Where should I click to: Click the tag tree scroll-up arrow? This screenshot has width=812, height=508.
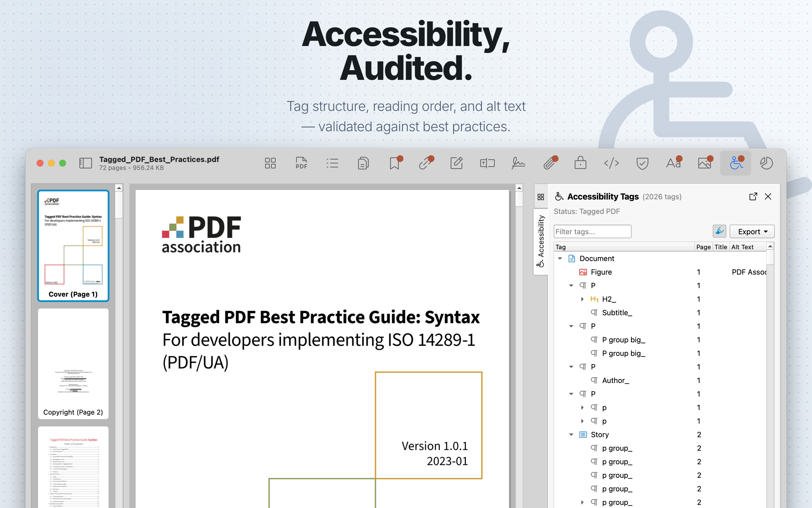pos(770,246)
